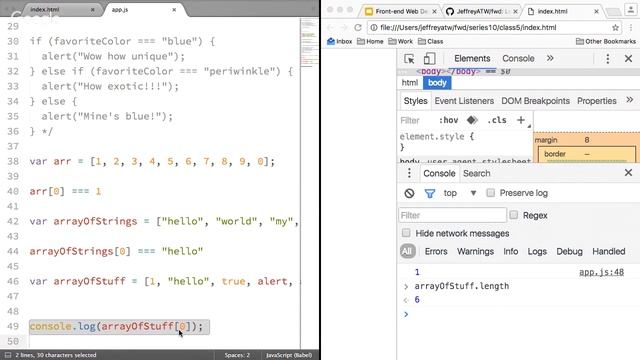Open Chrome user profile icon

(631, 10)
